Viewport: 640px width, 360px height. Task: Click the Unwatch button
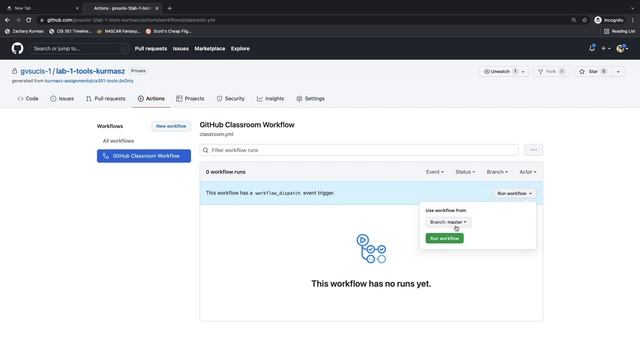499,71
